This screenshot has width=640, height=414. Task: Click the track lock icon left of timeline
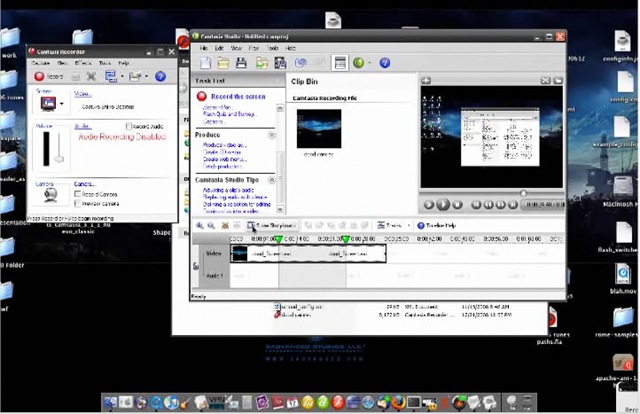(x=196, y=266)
